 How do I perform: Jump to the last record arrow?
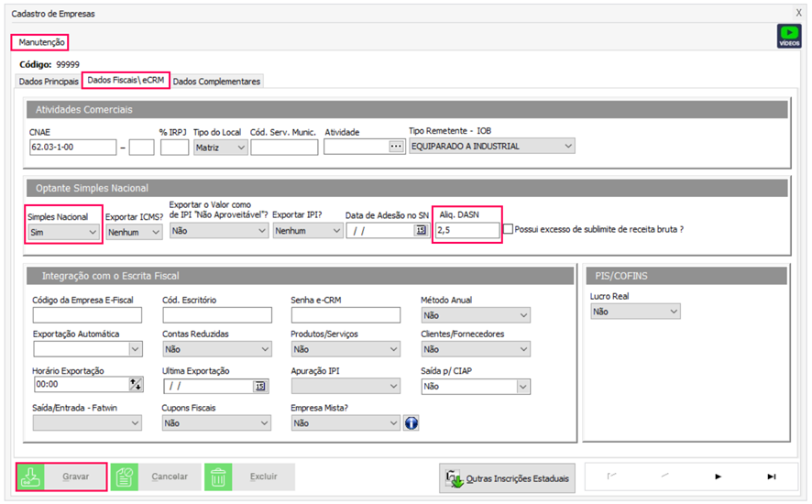pyautogui.click(x=771, y=477)
